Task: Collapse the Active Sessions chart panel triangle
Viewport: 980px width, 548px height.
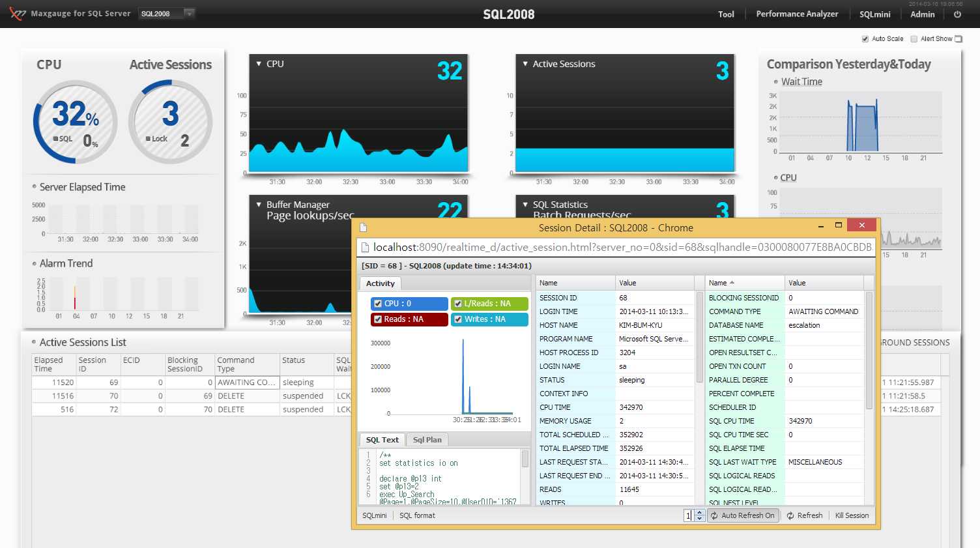Action: click(x=525, y=64)
